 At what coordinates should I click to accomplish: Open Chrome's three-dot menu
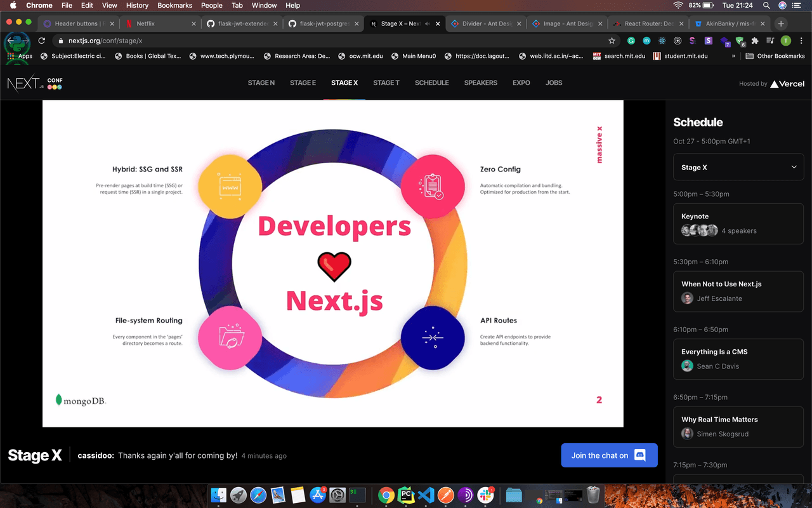click(x=801, y=41)
